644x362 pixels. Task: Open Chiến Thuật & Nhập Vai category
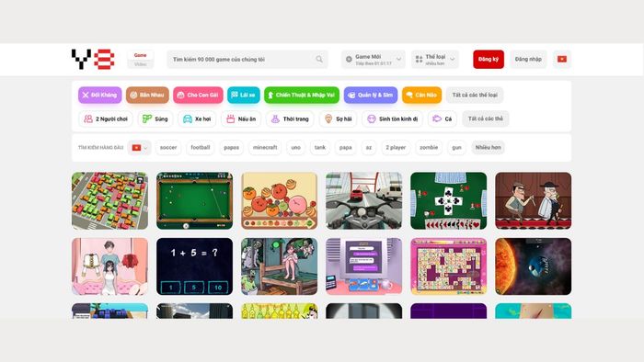[302, 95]
